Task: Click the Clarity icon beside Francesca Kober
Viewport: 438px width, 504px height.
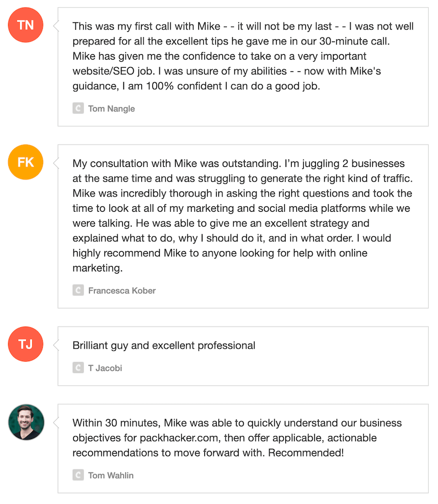Action: [x=78, y=291]
